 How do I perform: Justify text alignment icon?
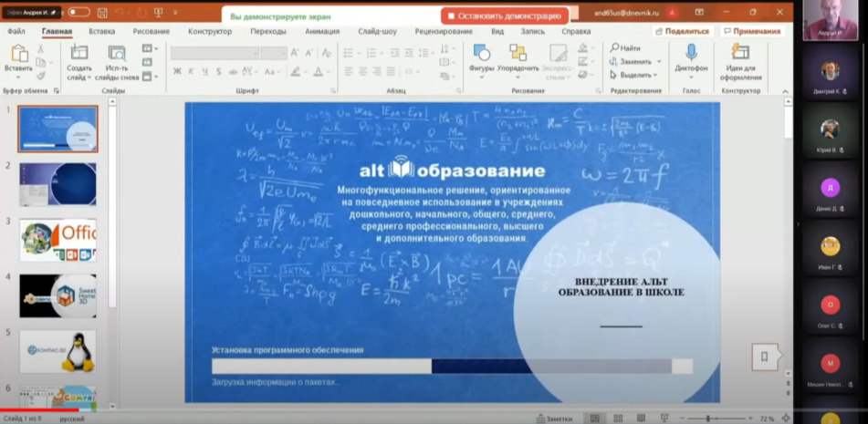click(x=392, y=71)
